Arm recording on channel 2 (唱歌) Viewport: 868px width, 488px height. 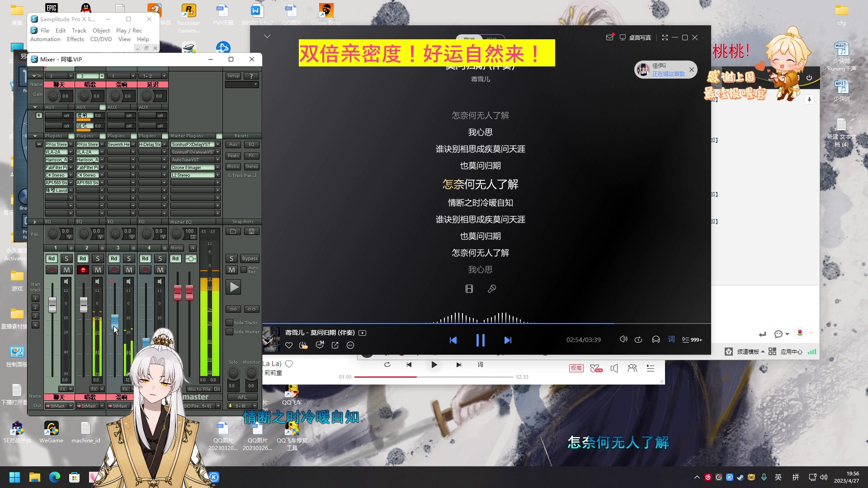click(x=83, y=270)
